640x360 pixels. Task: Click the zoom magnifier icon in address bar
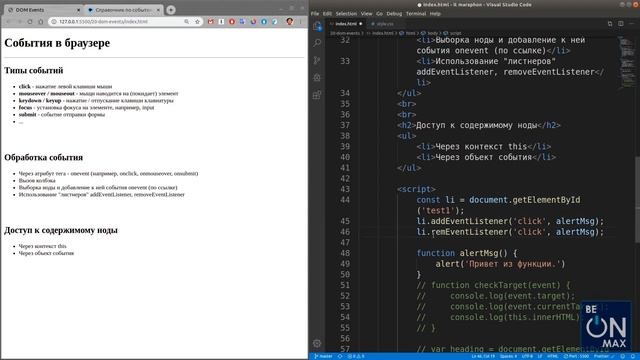[x=187, y=22]
